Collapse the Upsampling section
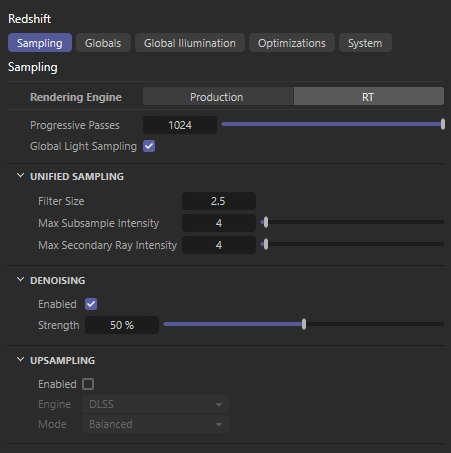This screenshot has width=451, height=453. tap(20, 360)
